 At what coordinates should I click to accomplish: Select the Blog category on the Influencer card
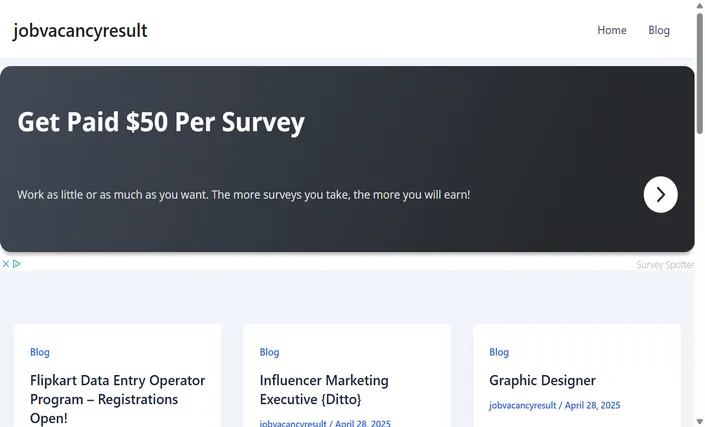(269, 352)
